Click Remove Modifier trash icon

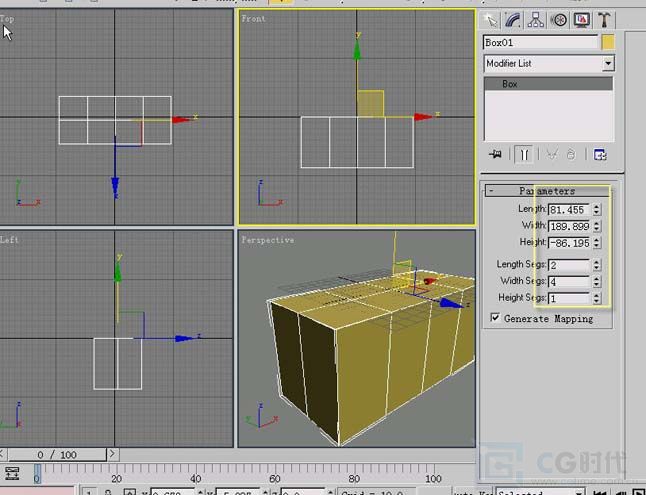571,155
